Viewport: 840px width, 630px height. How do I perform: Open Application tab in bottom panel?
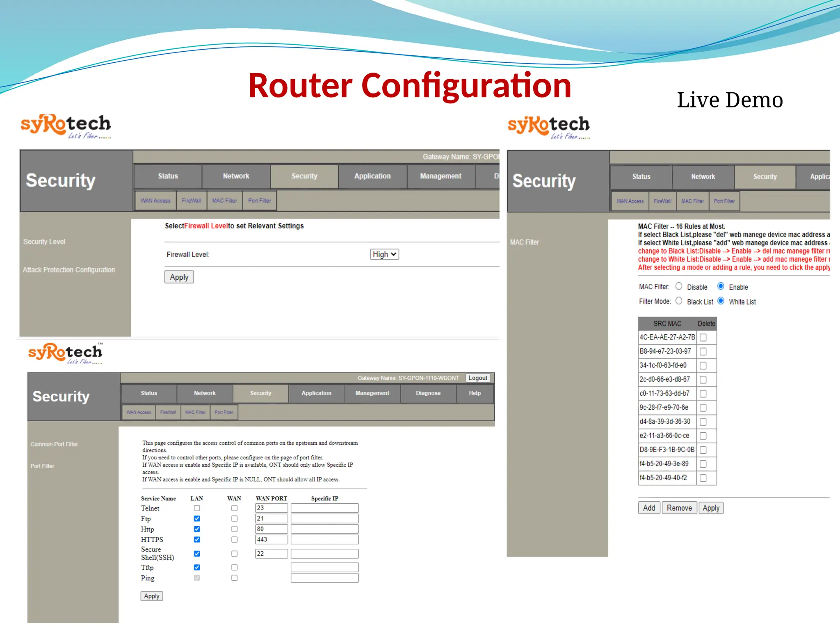[x=316, y=393]
